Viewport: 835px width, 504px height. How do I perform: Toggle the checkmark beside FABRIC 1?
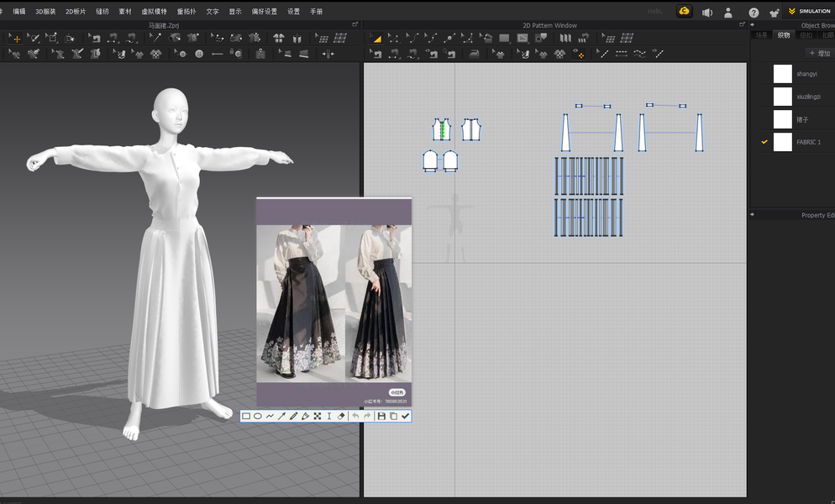[764, 142]
